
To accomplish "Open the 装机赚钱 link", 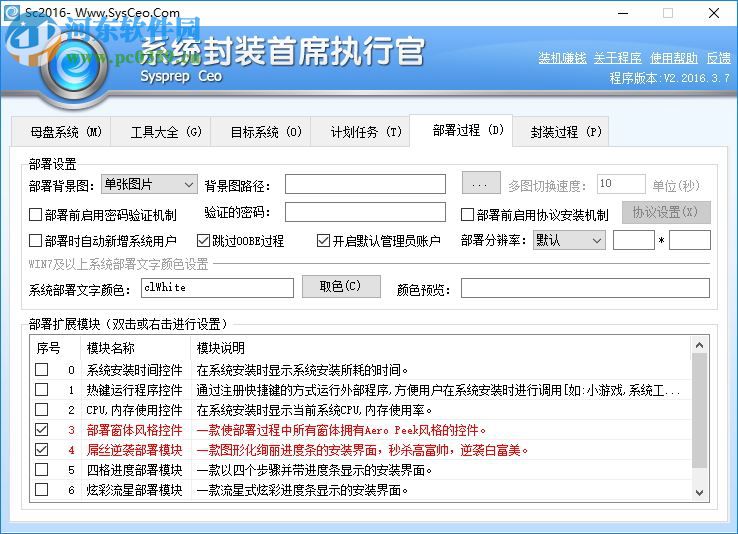I will [x=562, y=58].
